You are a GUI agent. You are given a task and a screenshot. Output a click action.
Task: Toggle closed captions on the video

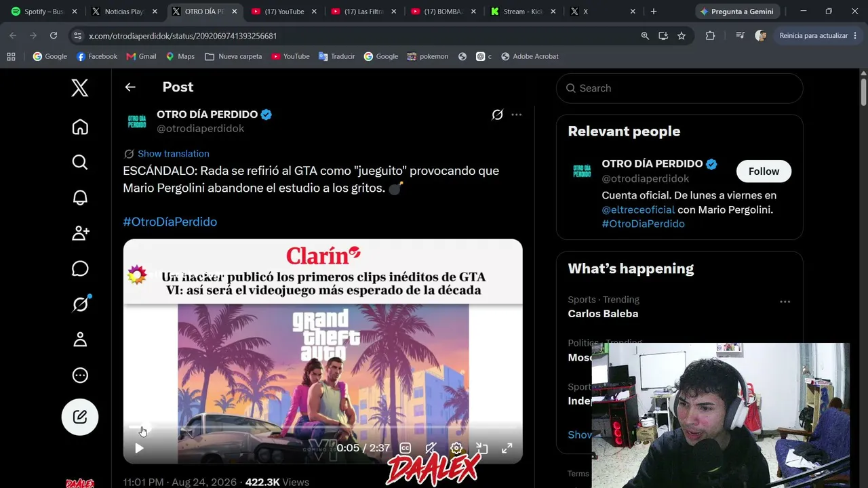point(405,448)
